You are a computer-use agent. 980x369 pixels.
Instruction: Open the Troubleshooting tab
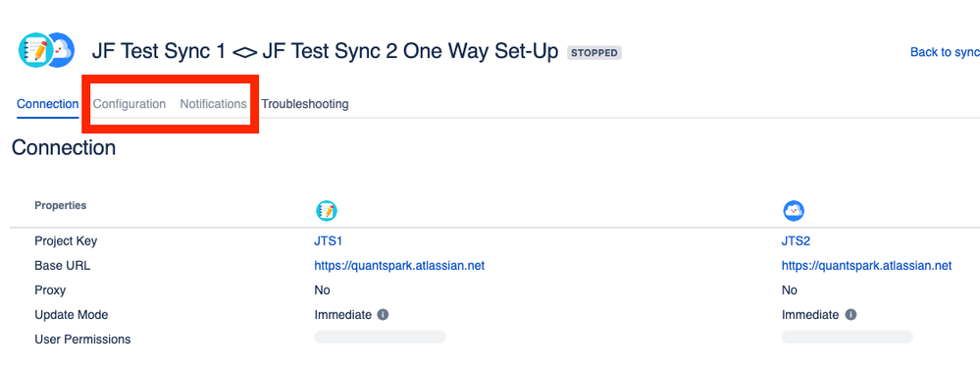tap(305, 104)
